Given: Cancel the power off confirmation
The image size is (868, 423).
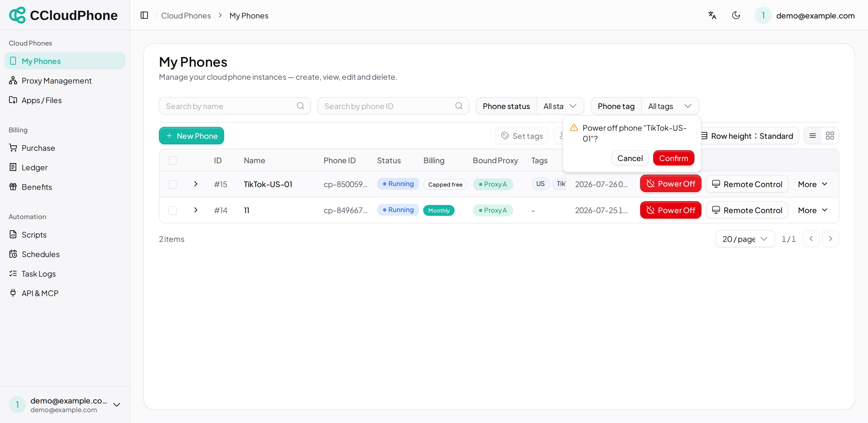Looking at the screenshot, I should 630,158.
